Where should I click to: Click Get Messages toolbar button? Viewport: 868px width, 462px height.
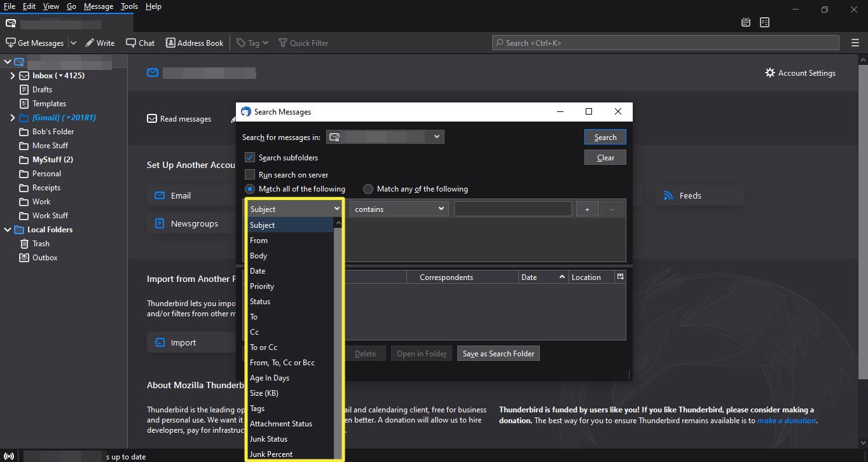click(35, 43)
